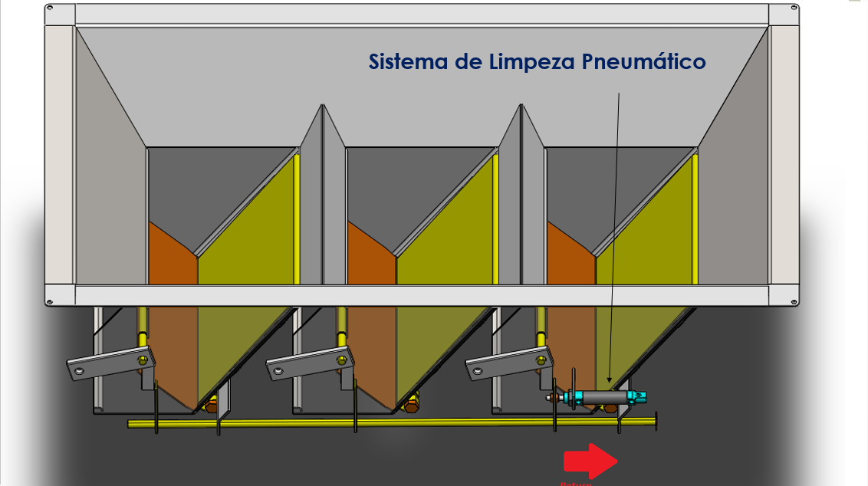Select the middle gray lever bracket
The width and height of the screenshot is (868, 486).
click(x=309, y=363)
